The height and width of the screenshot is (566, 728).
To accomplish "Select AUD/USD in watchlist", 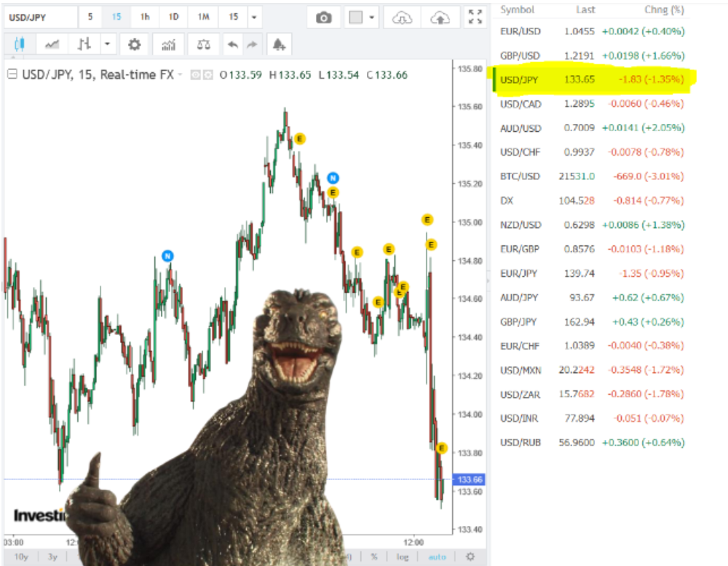I will point(592,127).
